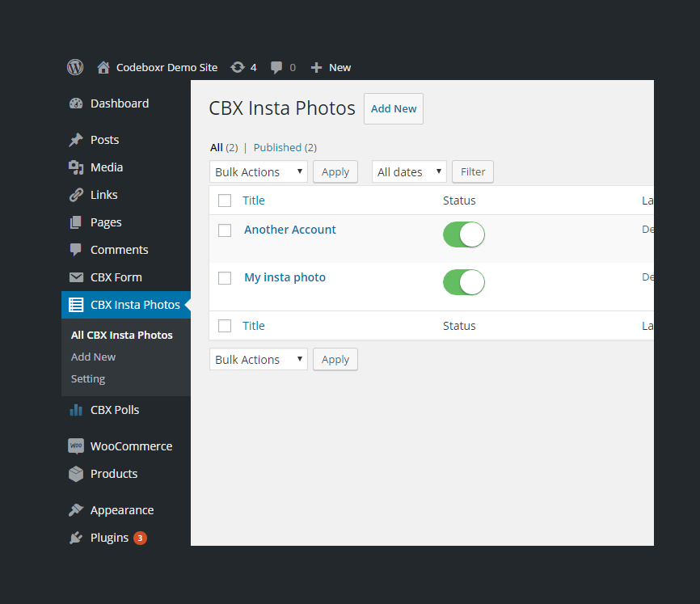Click the Appearance paintbrush icon
Viewport: 700px width, 604px height.
76,510
